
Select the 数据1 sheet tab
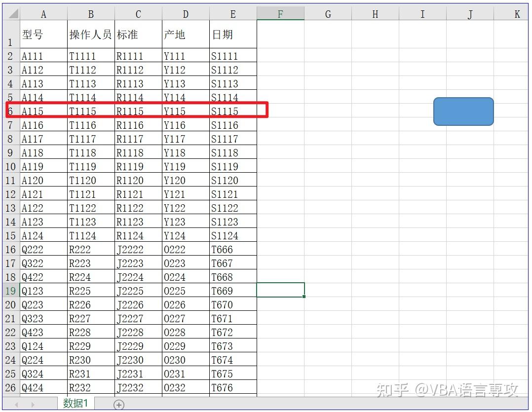click(x=75, y=403)
